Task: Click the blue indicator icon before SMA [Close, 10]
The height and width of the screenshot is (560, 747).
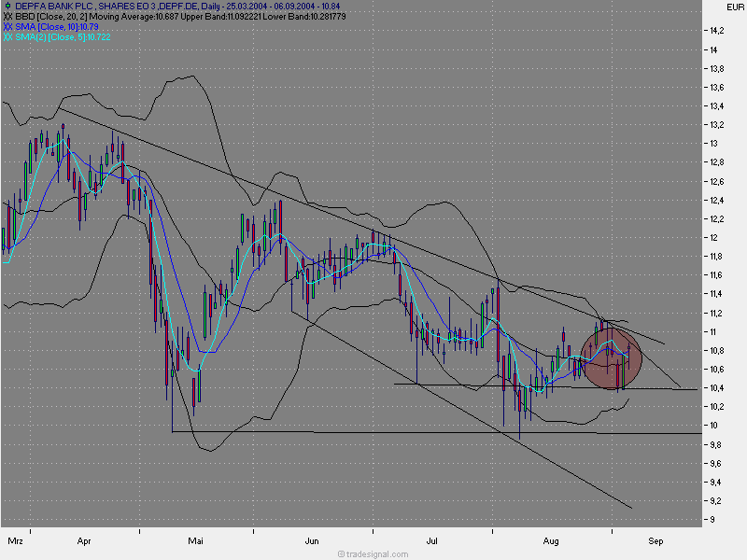Action: click(x=7, y=27)
